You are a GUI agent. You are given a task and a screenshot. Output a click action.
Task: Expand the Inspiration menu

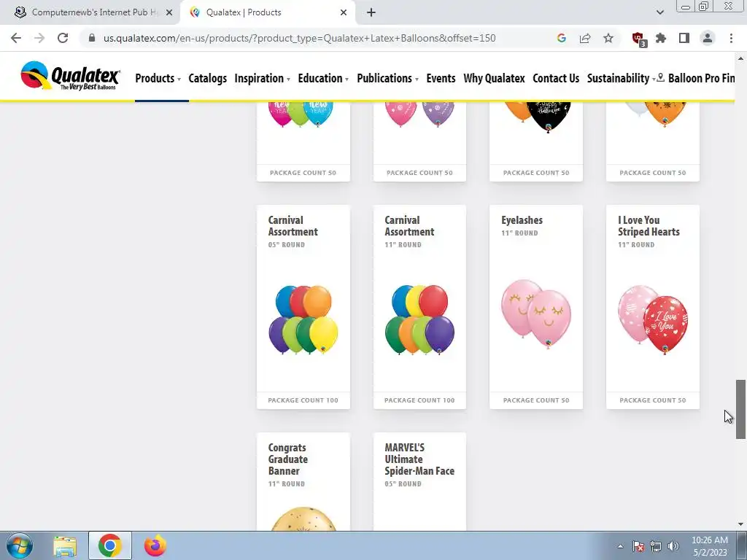(262, 78)
